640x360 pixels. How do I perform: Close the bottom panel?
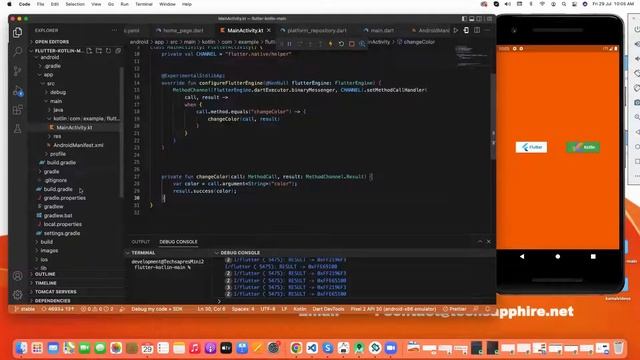pyautogui.click(x=489, y=242)
